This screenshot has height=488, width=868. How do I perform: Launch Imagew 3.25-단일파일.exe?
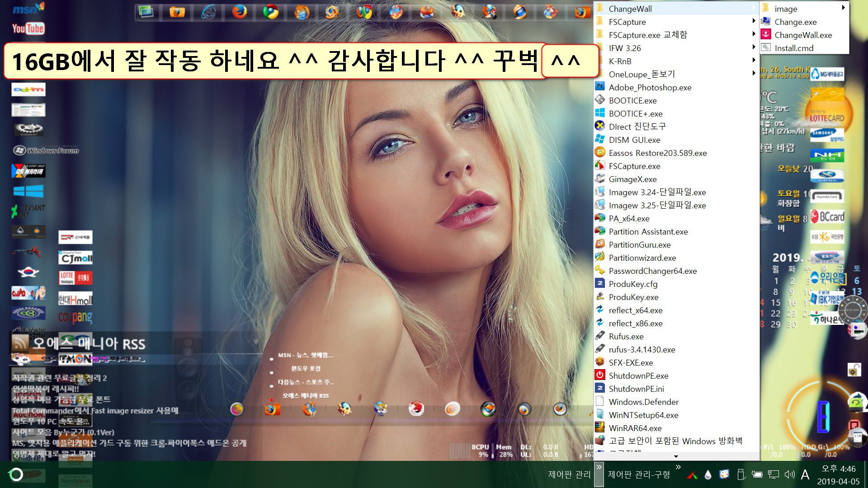[676, 205]
